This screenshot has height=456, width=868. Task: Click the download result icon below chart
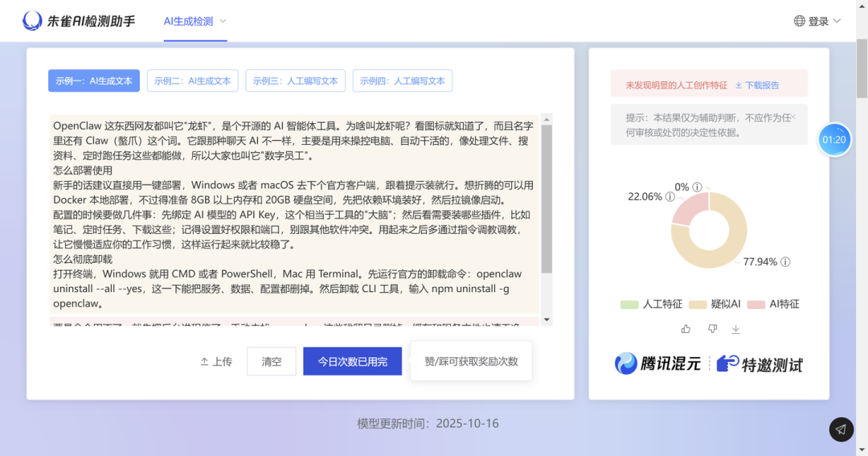[735, 329]
